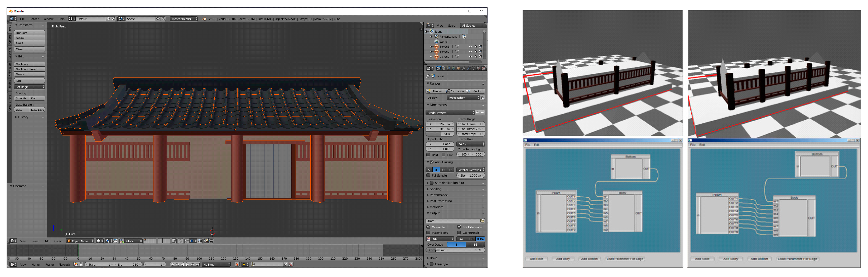Click the OpenGL render camera icon in viewport header
The width and height of the screenshot is (868, 277).
[206, 241]
